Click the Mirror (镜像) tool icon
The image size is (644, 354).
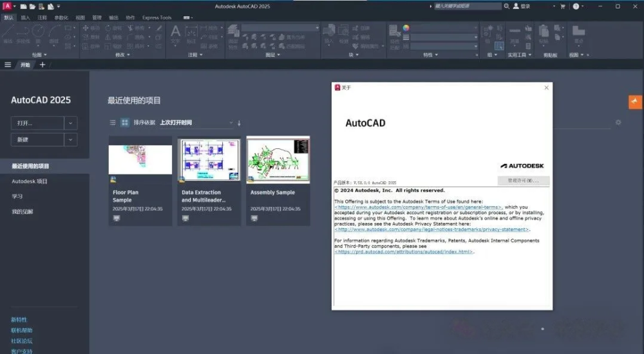click(x=108, y=37)
